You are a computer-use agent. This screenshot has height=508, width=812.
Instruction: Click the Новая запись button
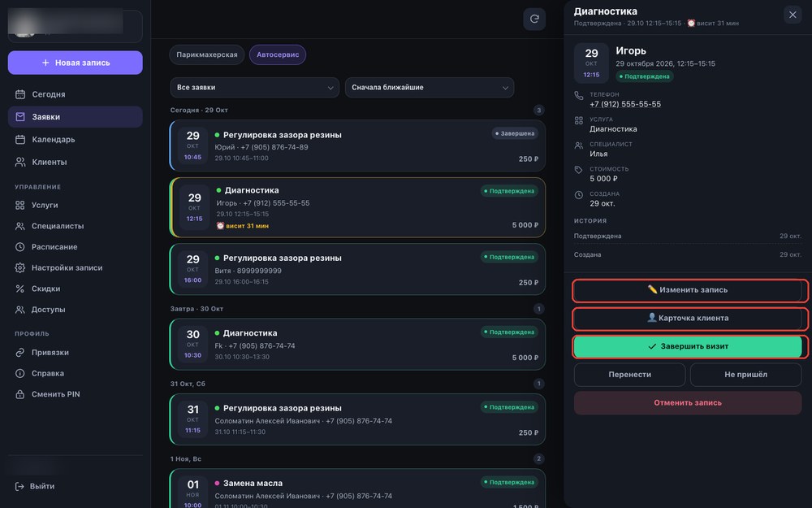point(75,63)
